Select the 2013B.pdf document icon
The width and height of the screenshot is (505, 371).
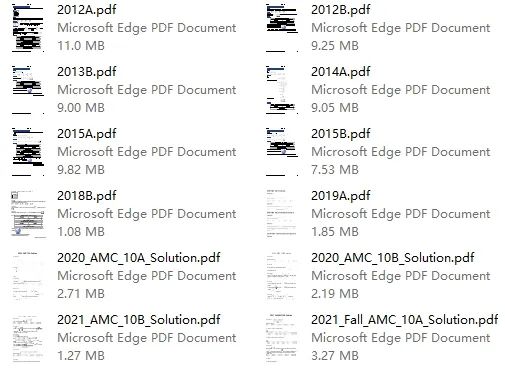tap(28, 90)
